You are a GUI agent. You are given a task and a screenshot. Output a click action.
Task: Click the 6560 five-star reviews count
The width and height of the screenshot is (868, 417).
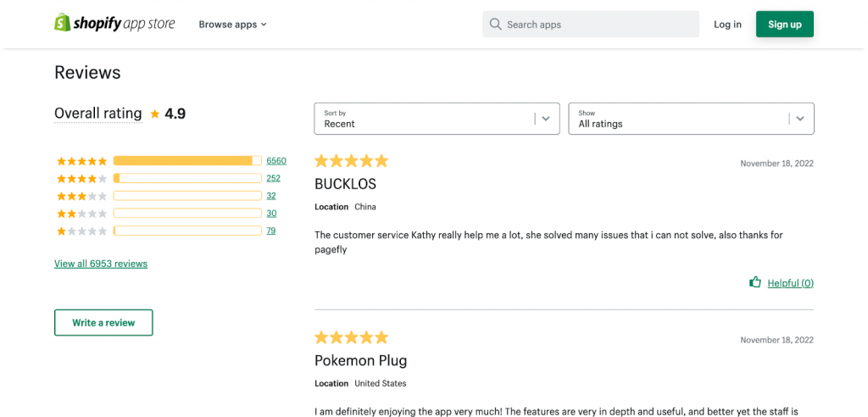(x=276, y=161)
